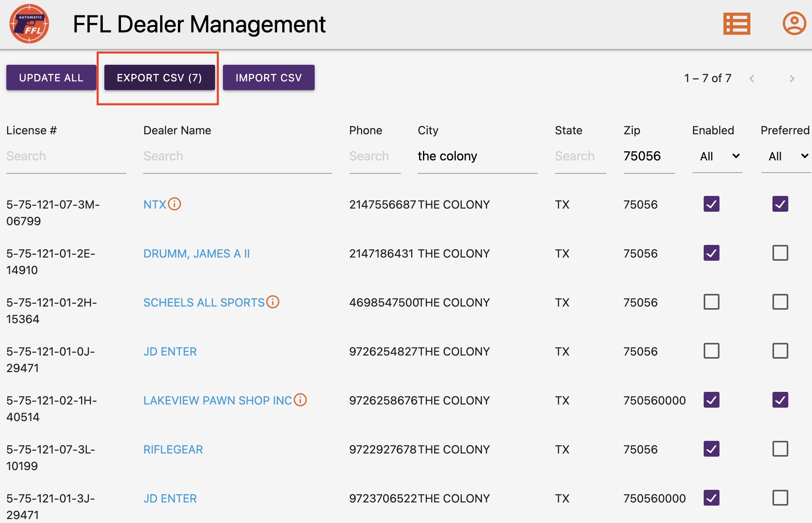The height and width of the screenshot is (523, 812).
Task: Enable the SCHEELS ALL SPORTS dealer checkbox
Action: [711, 302]
